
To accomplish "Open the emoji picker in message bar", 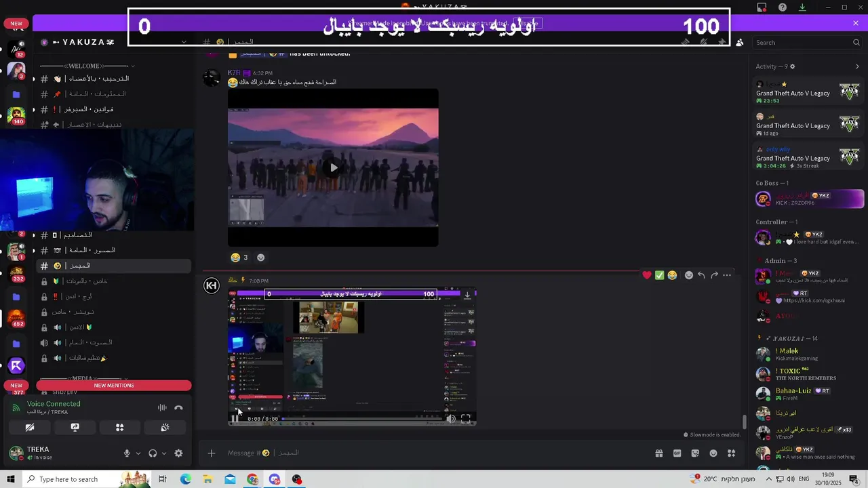I will coord(713,453).
